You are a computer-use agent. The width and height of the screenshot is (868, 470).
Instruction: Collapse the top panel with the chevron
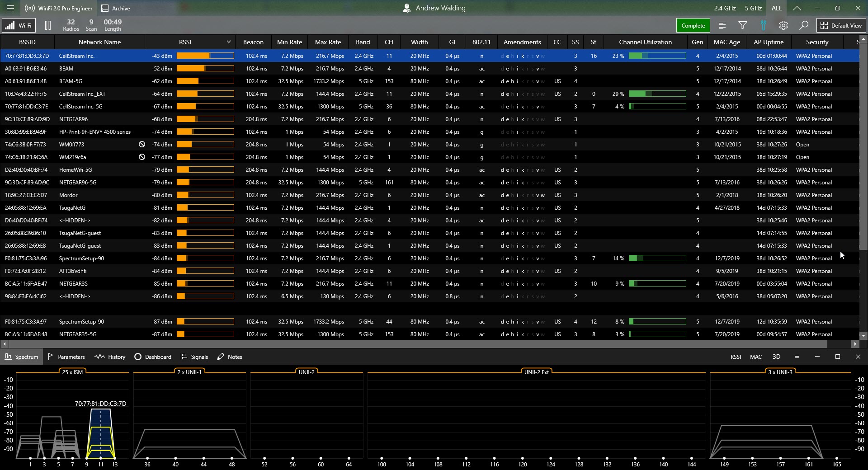pyautogui.click(x=797, y=8)
